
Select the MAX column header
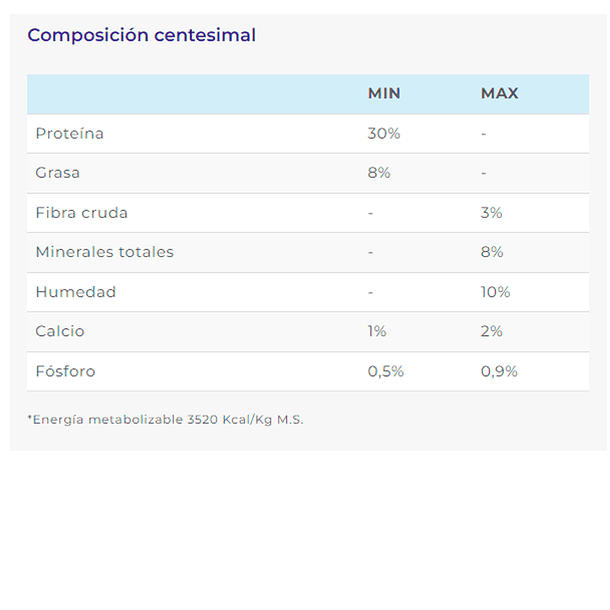click(499, 93)
